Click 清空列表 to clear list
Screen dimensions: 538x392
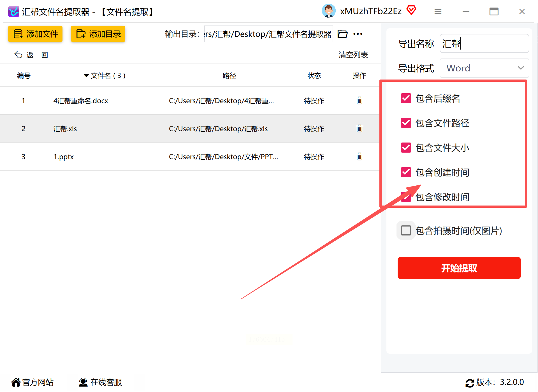tap(353, 55)
